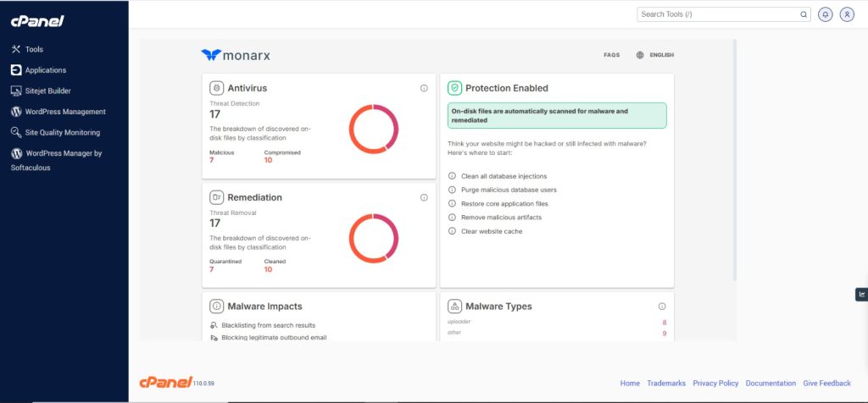Click the Remediation card info icon
Screen dimensions: 868x403
424,197
